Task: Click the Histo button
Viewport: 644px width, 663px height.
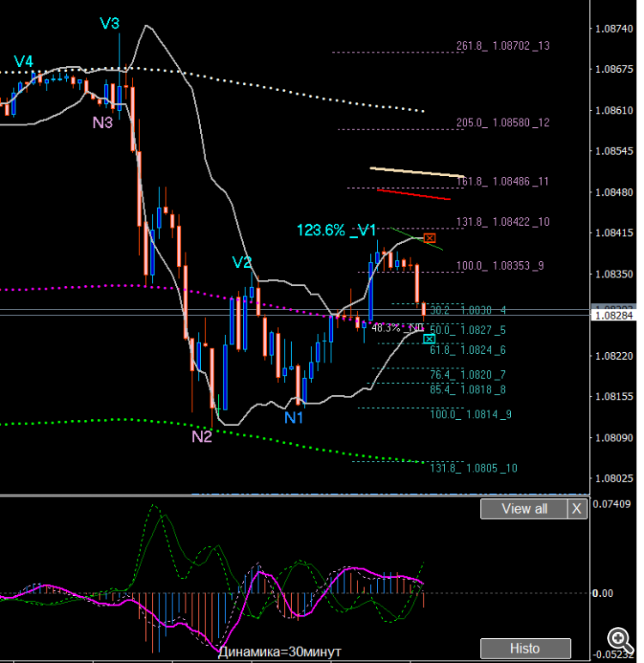Action: [526, 648]
